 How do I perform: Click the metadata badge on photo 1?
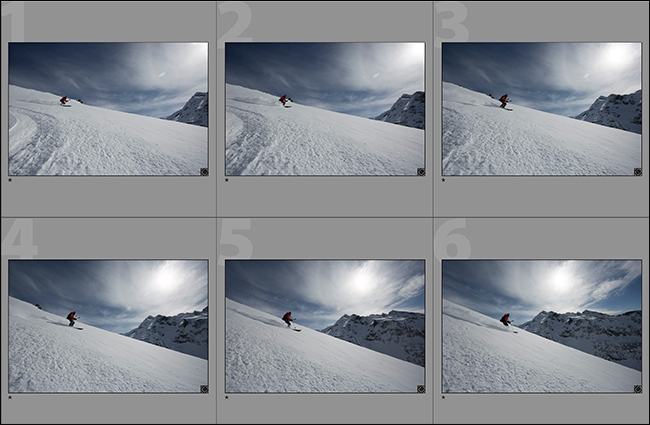204,171
